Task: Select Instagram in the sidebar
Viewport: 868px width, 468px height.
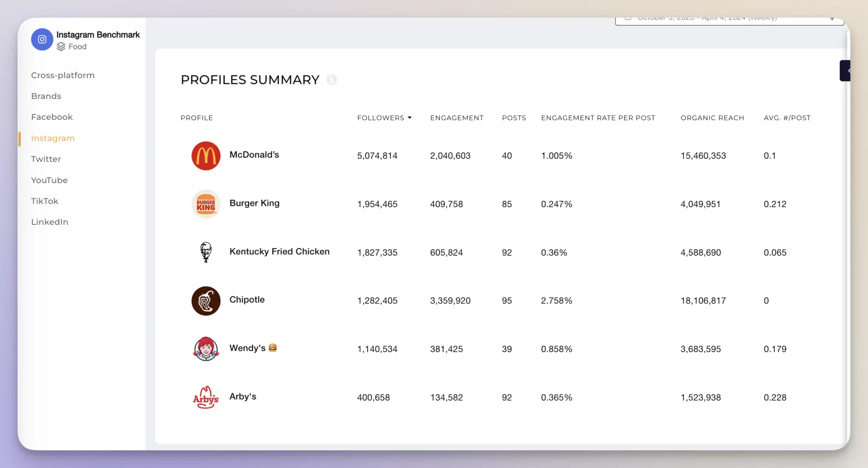Action: (53, 138)
